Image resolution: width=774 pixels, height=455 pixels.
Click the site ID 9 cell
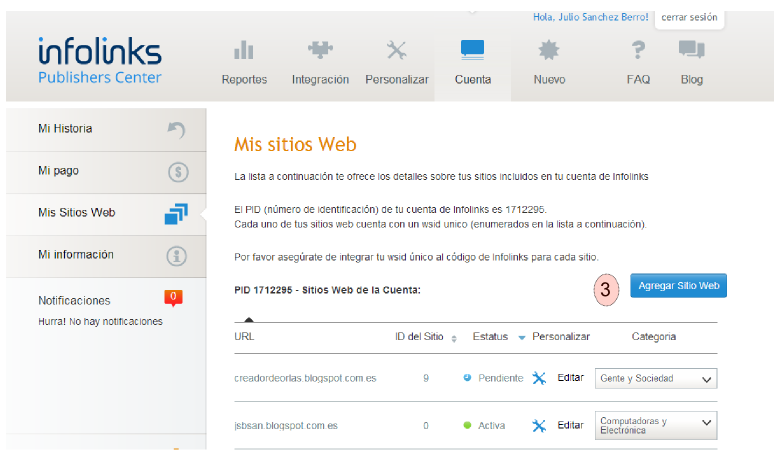426,379
